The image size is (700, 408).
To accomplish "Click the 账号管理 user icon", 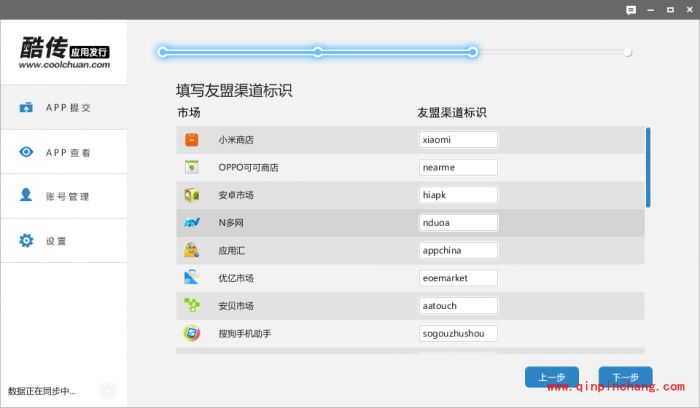I will 26,195.
